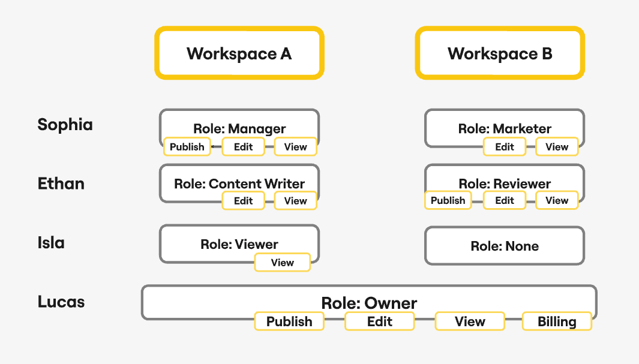Click the Workspace B header box
Screen dimensions: 639x364
(500, 53)
